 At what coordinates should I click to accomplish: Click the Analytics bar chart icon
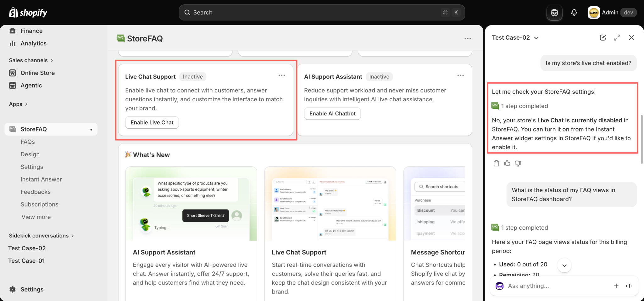(x=13, y=43)
